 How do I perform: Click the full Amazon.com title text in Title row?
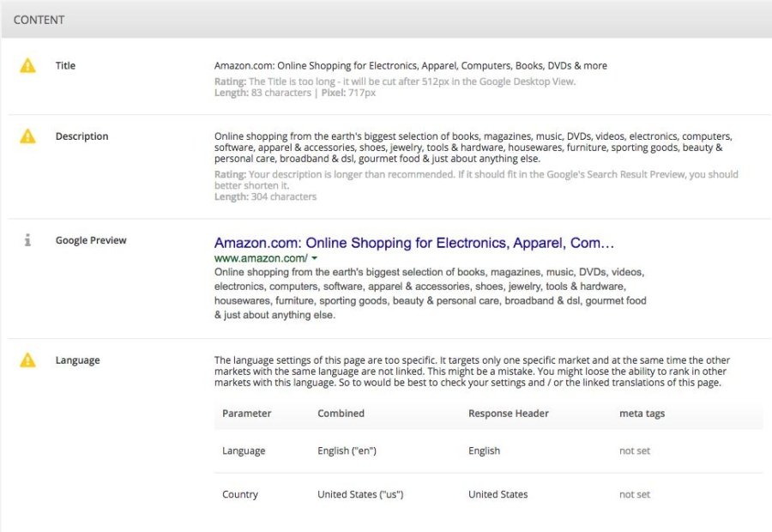point(411,65)
